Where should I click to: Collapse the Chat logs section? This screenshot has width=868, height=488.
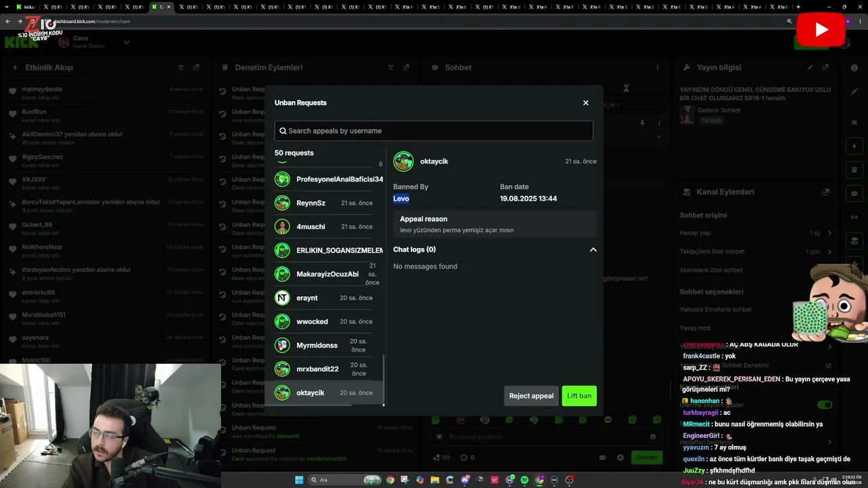pyautogui.click(x=593, y=249)
